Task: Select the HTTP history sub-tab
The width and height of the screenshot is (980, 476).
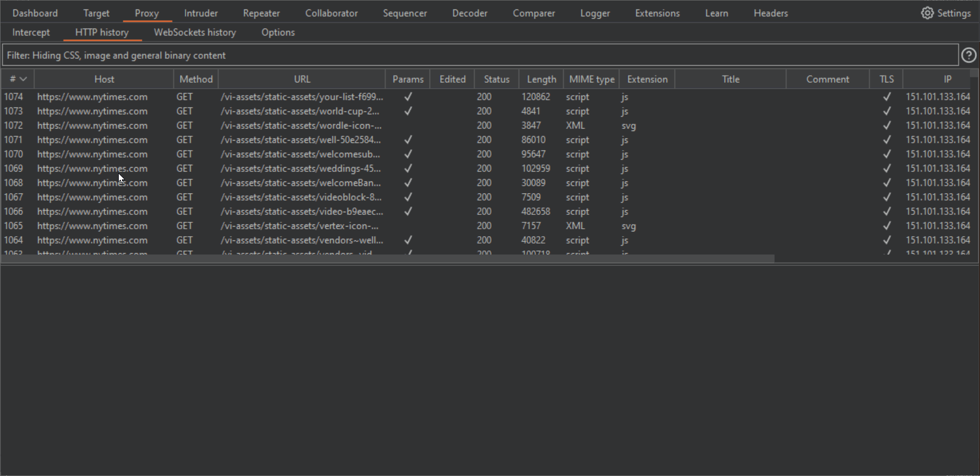Action: (102, 32)
